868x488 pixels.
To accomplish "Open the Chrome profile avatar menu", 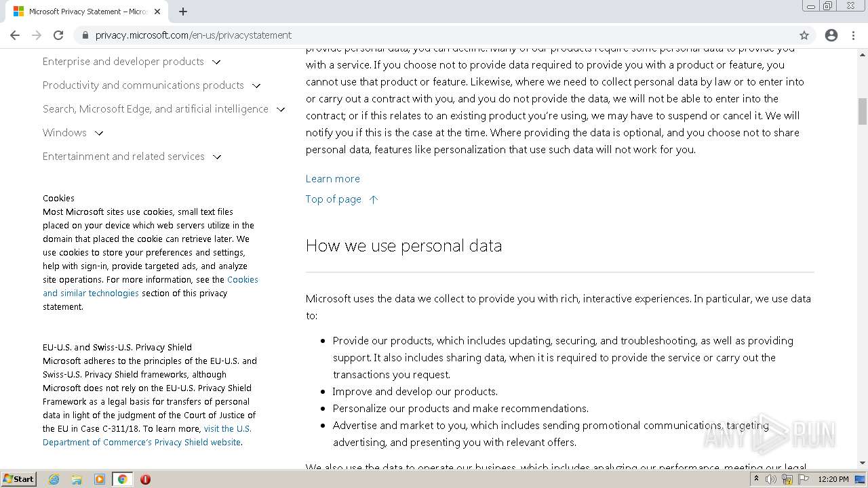I will click(831, 35).
